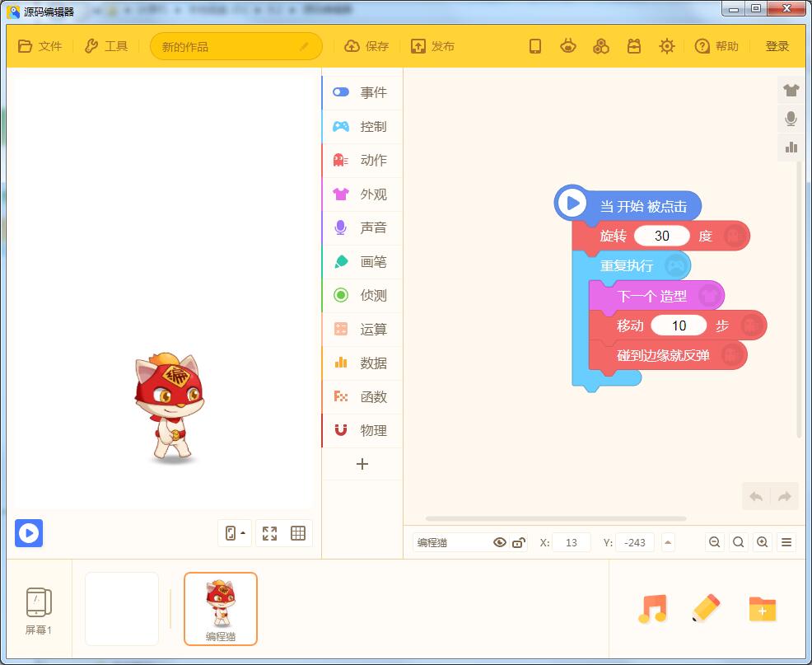
Task: Open the costume/shirt icon above the workspace
Action: click(x=791, y=90)
